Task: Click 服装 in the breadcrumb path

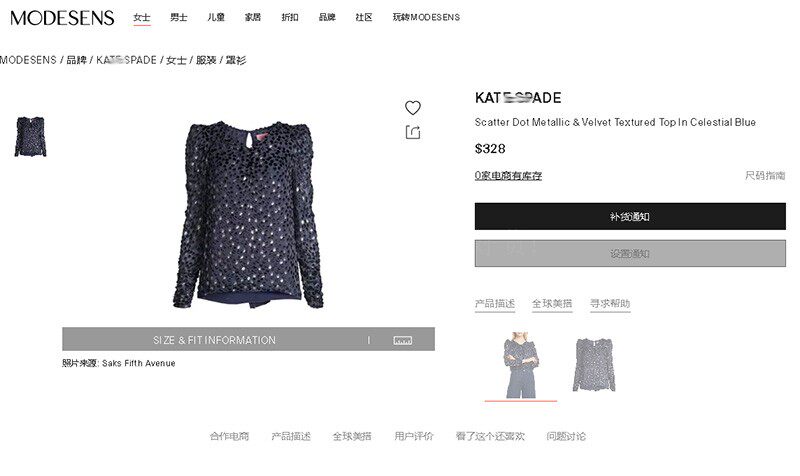Action: click(x=206, y=60)
